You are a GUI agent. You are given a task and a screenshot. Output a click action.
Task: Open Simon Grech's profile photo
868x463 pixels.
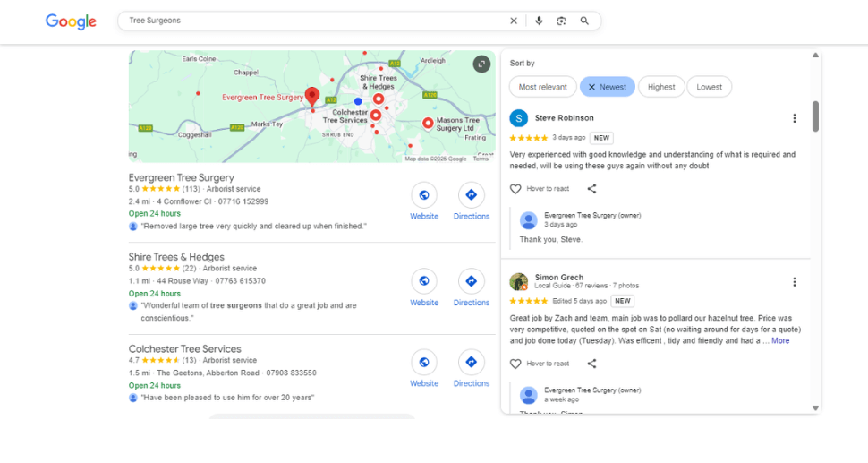[x=519, y=282]
